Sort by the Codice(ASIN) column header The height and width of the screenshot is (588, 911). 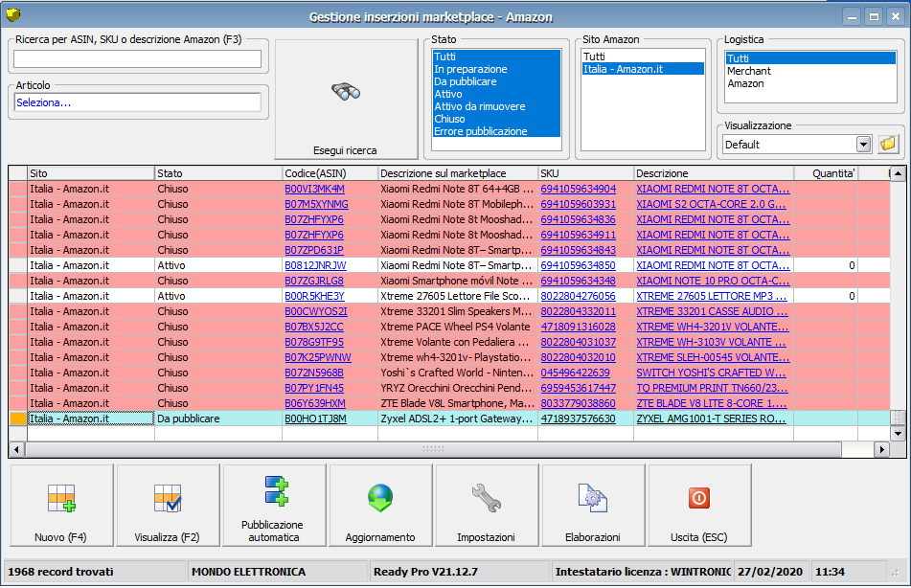click(x=330, y=173)
